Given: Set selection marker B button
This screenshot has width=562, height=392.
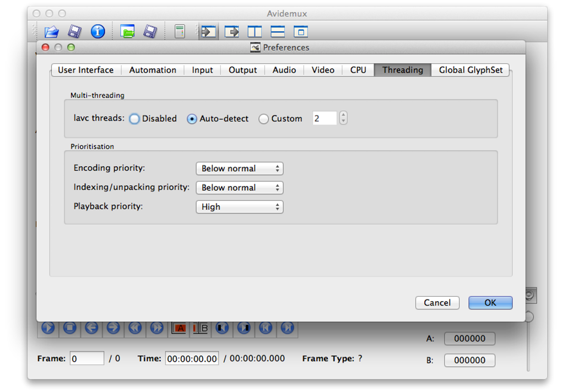Looking at the screenshot, I should point(201,328).
